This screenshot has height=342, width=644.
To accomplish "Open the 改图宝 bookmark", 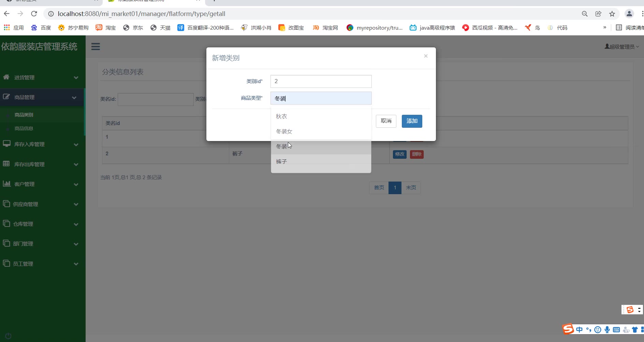I will click(291, 28).
